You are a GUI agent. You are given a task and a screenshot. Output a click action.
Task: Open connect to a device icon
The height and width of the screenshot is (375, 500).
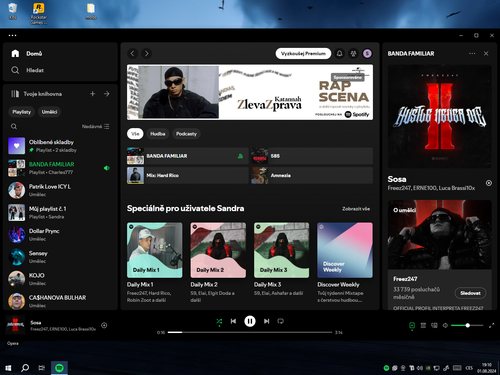(x=434, y=325)
